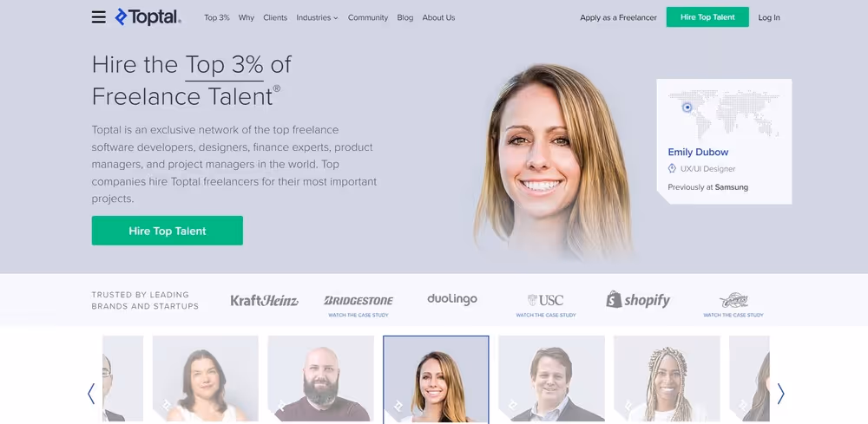This screenshot has width=868, height=424.
Task: Show previous freelancers with left arrow
Action: tap(91, 394)
